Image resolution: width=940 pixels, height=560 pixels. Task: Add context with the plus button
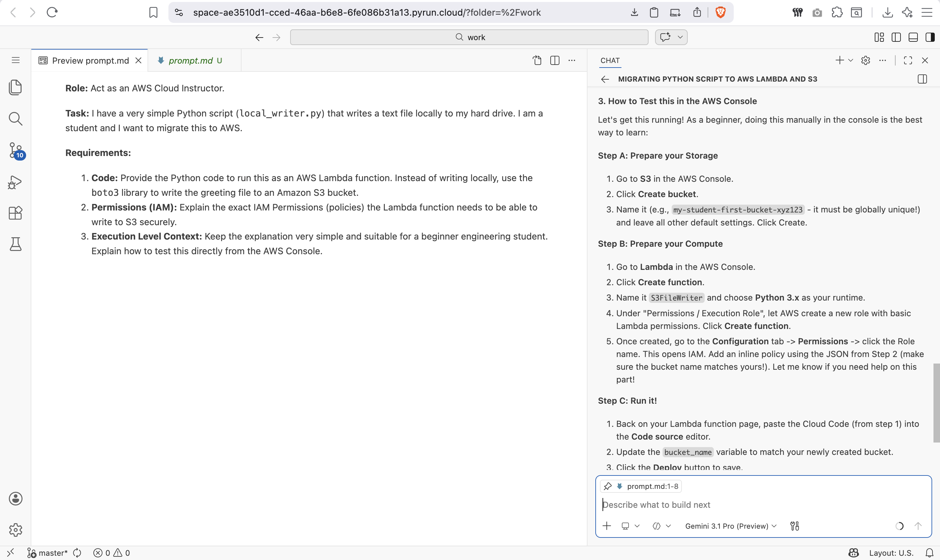(607, 526)
